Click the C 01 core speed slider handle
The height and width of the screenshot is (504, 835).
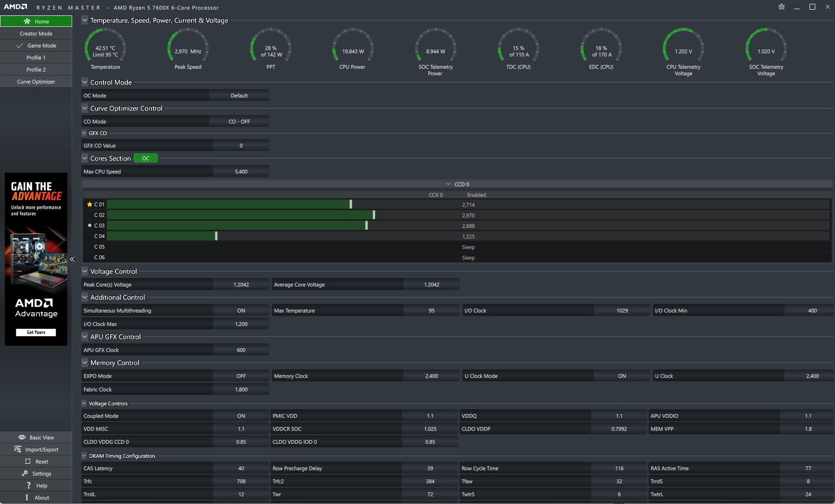(x=351, y=204)
